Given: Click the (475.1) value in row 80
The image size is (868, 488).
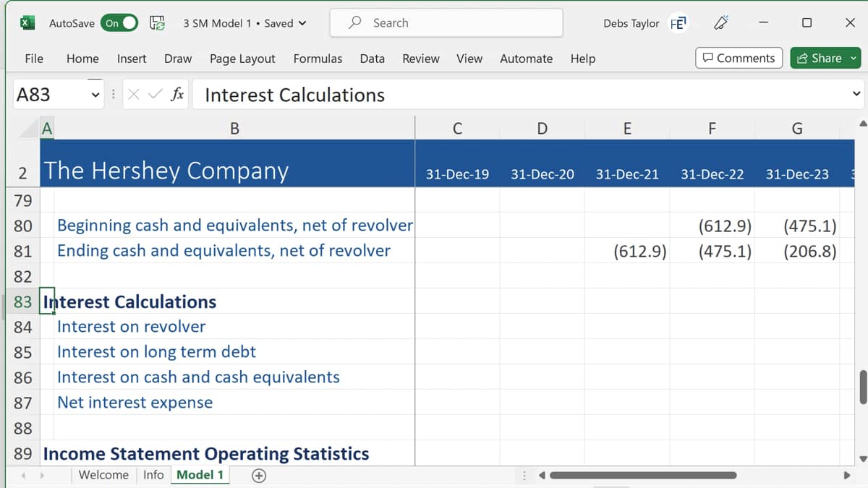Looking at the screenshot, I should tap(810, 226).
